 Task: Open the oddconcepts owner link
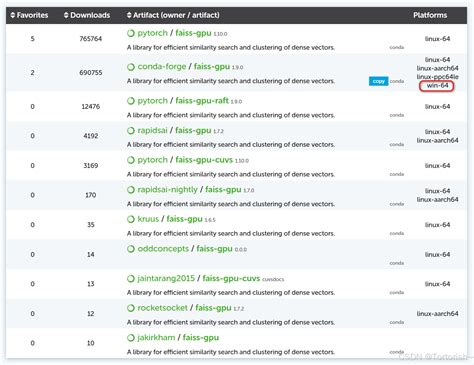pyautogui.click(x=163, y=249)
